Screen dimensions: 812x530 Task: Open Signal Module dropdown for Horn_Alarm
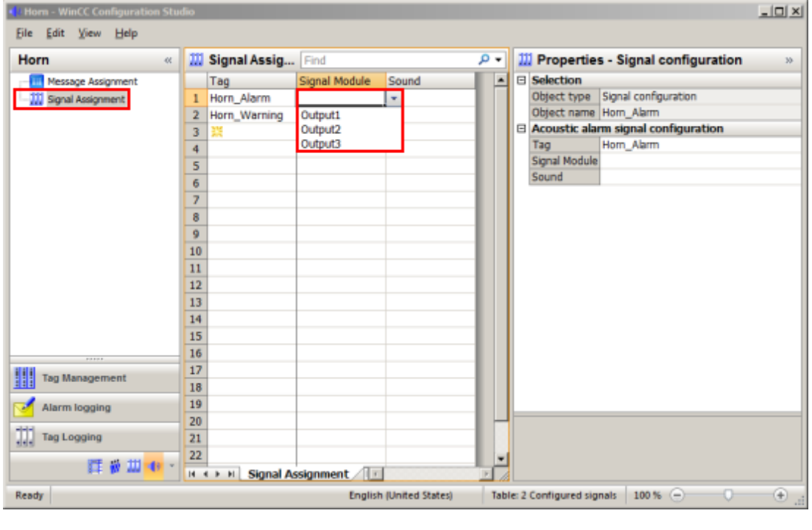point(394,98)
